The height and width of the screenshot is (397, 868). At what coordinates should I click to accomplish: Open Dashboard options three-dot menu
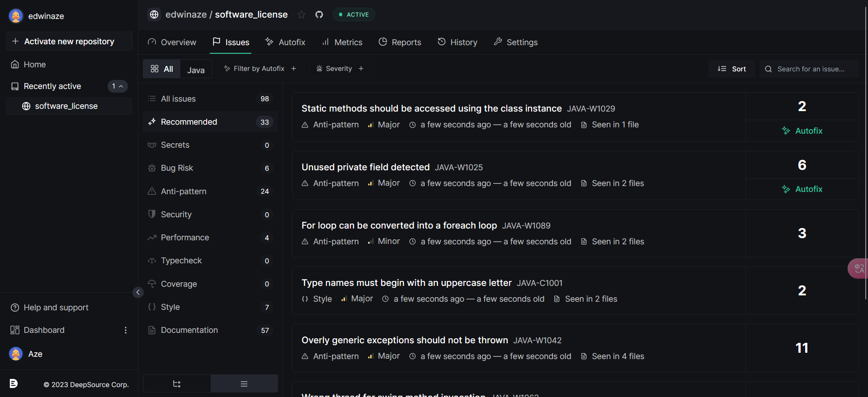pos(126,330)
